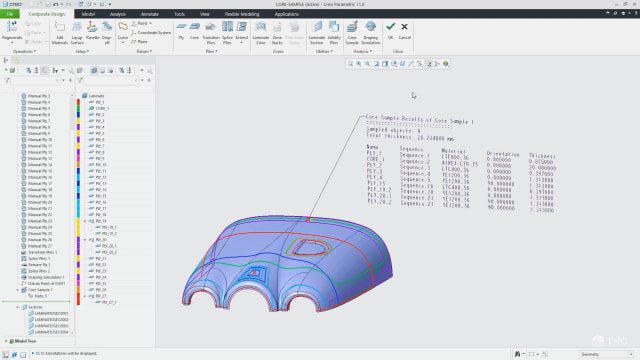This screenshot has width=640, height=360.
Task: Expand the Operations group dropdown
Action: (24, 51)
